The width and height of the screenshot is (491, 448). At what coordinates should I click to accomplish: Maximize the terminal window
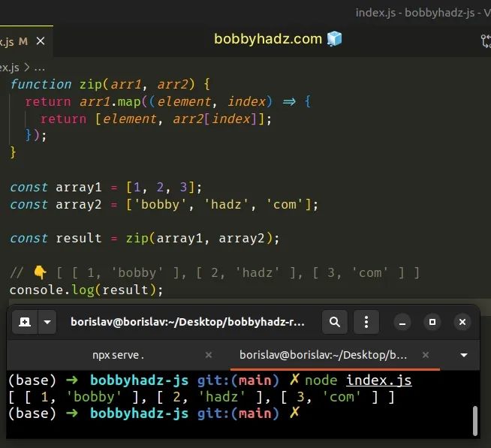[432, 322]
